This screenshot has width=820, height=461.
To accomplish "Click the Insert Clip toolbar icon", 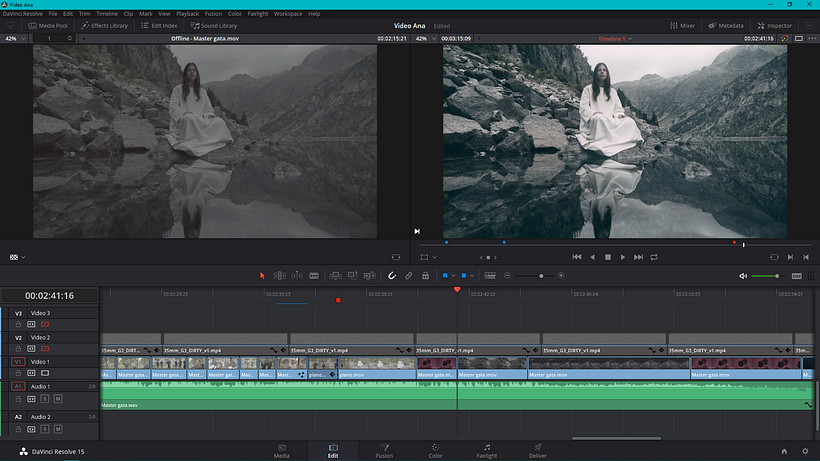I will click(x=336, y=275).
